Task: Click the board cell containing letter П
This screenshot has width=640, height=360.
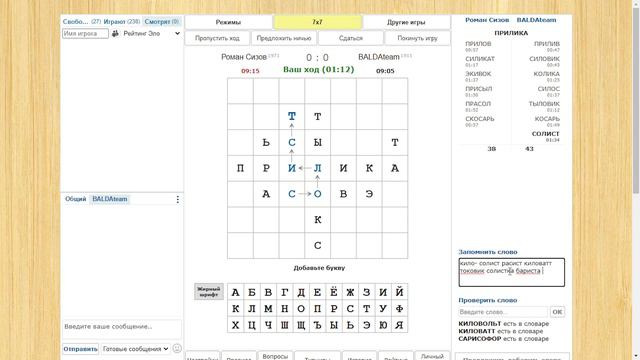Action: [x=240, y=168]
